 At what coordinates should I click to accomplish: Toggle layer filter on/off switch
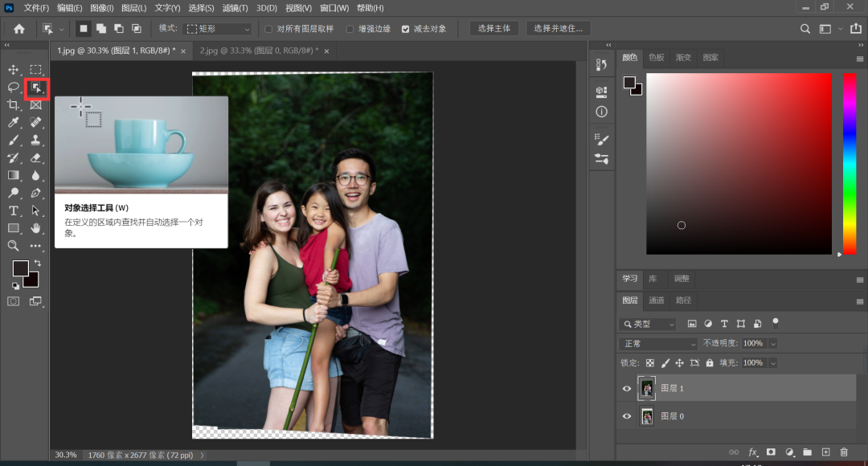tap(776, 323)
